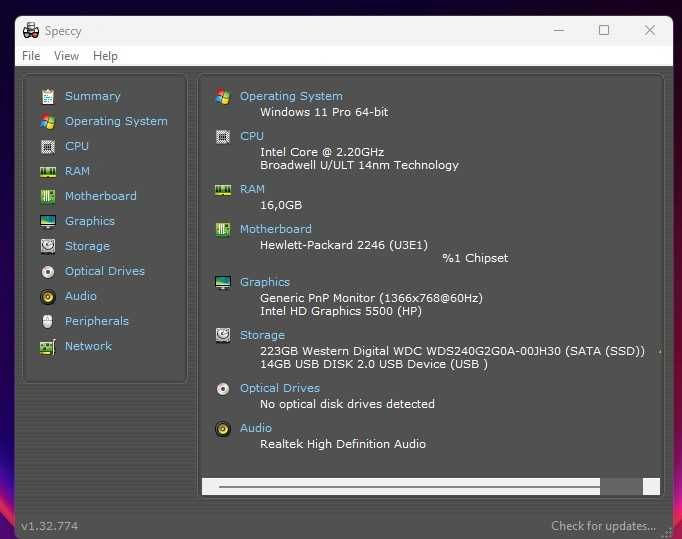
Task: Click the Motherboard icon in summary pane
Action: click(223, 229)
